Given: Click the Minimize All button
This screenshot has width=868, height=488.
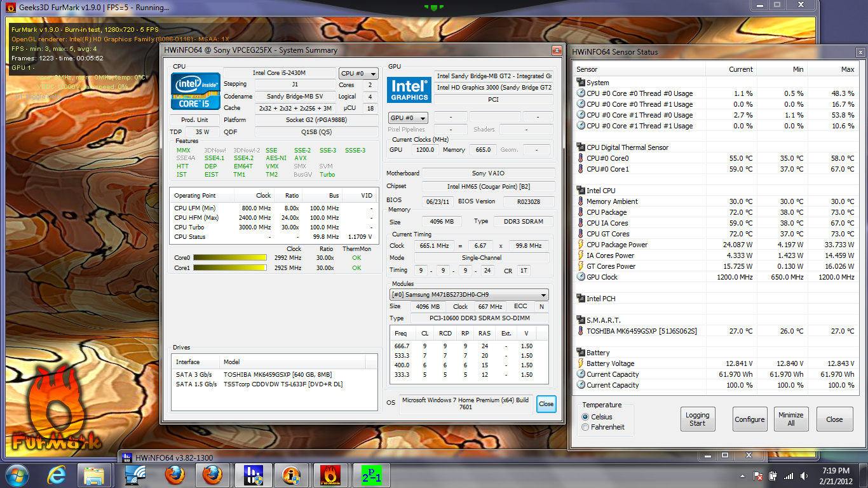Looking at the screenshot, I should (x=791, y=419).
